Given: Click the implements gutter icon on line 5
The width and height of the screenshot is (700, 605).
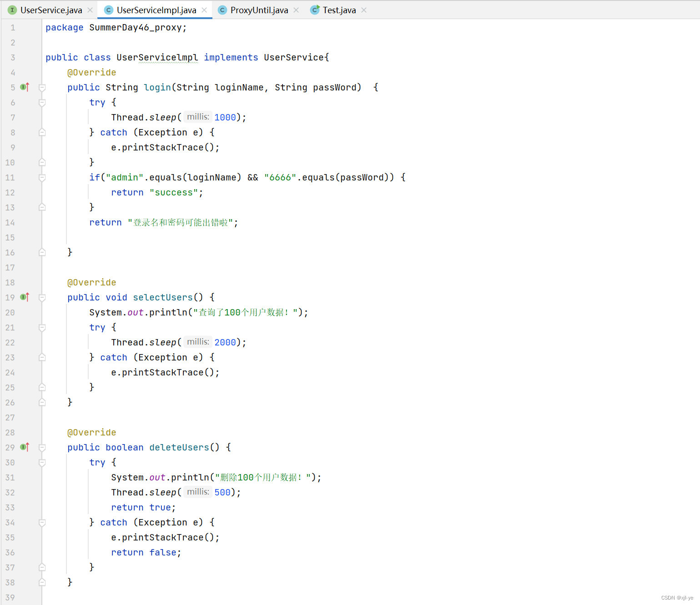Looking at the screenshot, I should [x=25, y=87].
